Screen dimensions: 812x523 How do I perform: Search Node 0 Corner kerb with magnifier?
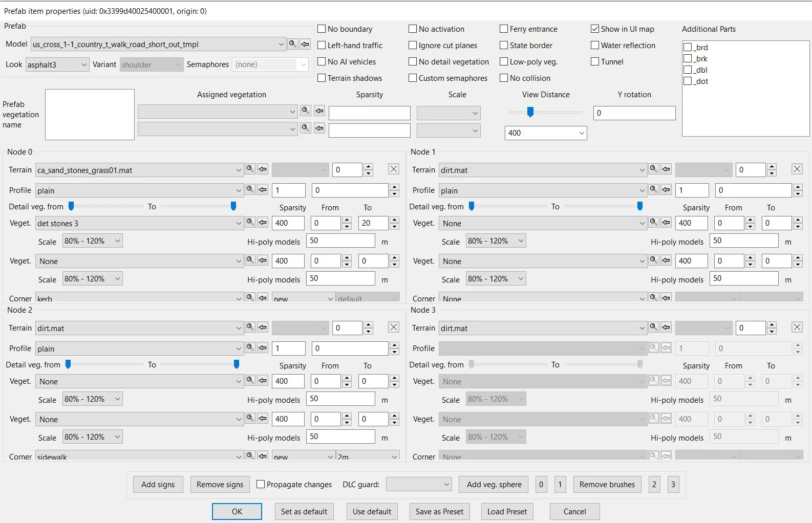click(250, 297)
